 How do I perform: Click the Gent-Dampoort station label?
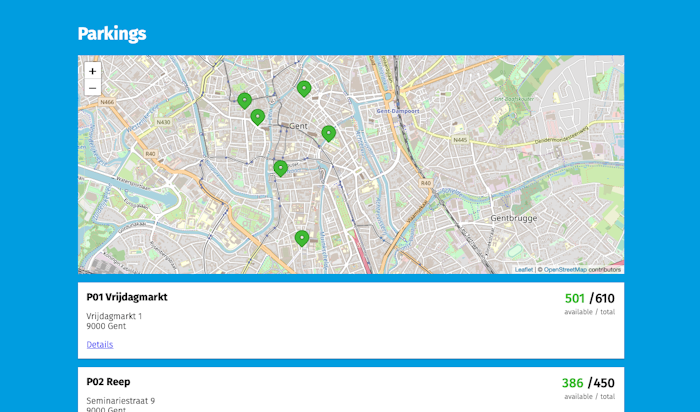coord(398,111)
